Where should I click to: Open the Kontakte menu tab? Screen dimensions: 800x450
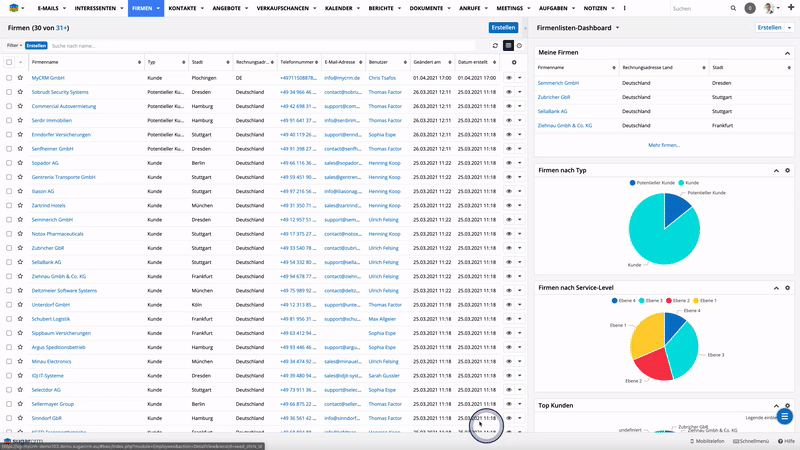click(x=185, y=8)
